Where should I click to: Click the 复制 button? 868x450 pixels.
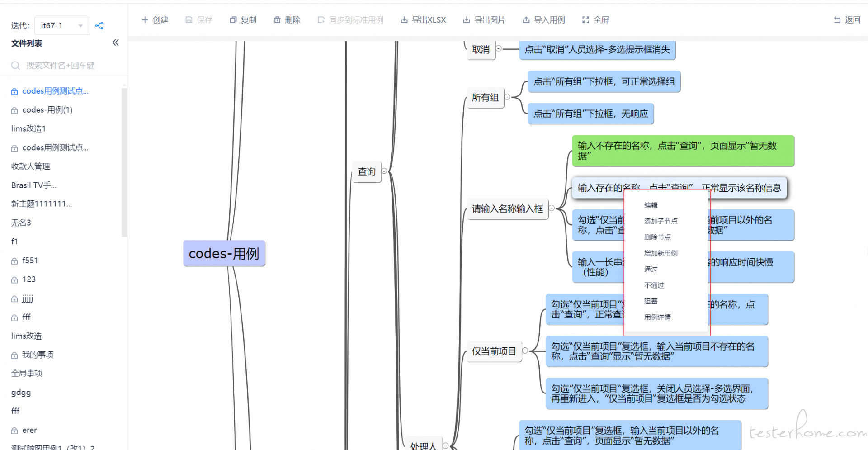tap(243, 20)
